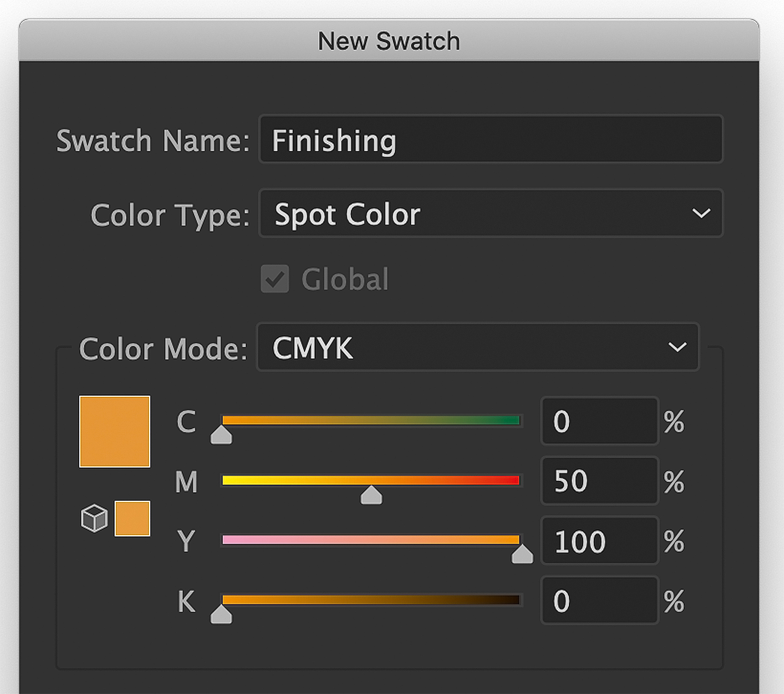Click the Cyan gradient slider track
784x694 pixels.
(371, 420)
